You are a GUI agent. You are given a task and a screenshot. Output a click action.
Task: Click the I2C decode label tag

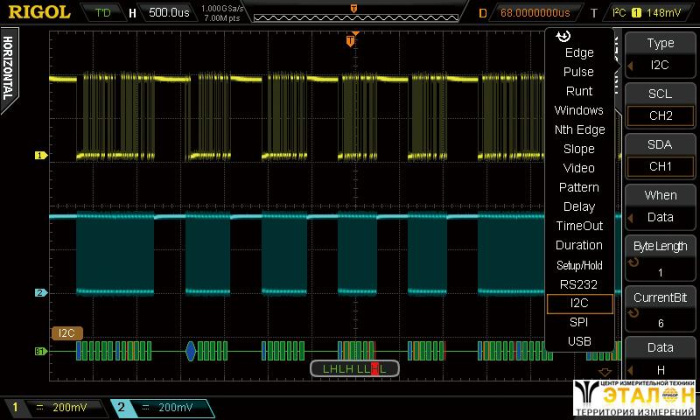(x=66, y=333)
